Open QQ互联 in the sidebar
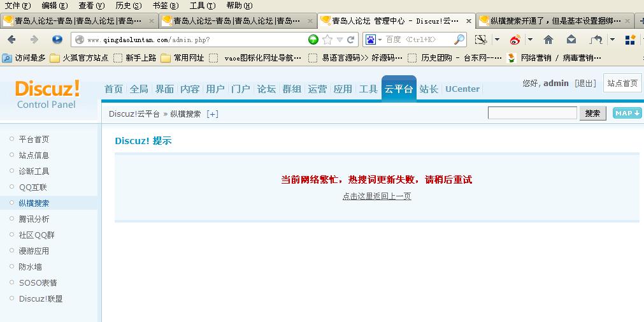 (33, 187)
